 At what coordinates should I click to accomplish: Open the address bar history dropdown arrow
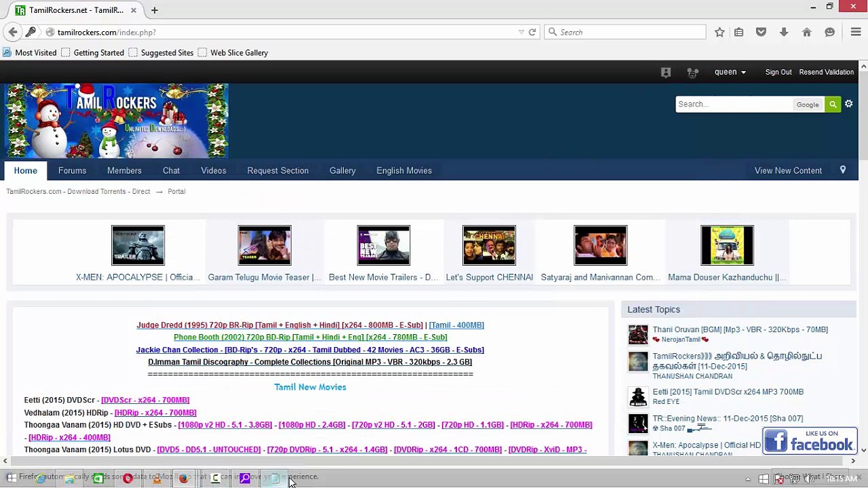pyautogui.click(x=521, y=32)
